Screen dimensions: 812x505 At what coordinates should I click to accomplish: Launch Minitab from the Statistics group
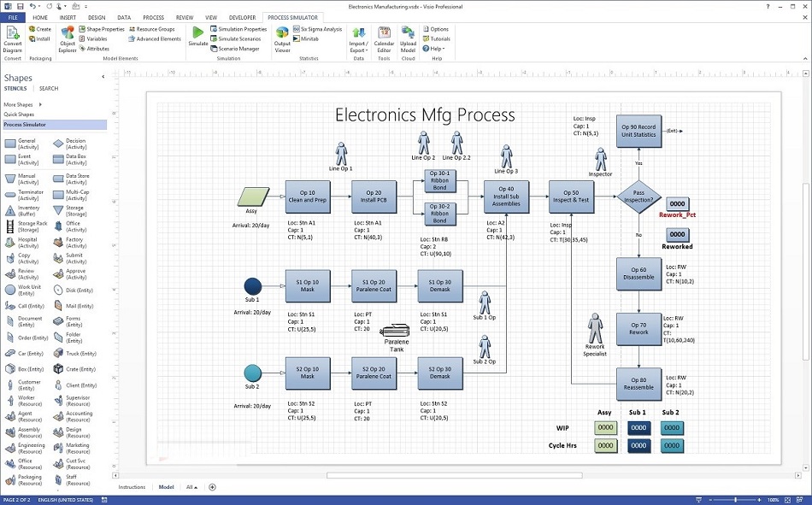(306, 38)
